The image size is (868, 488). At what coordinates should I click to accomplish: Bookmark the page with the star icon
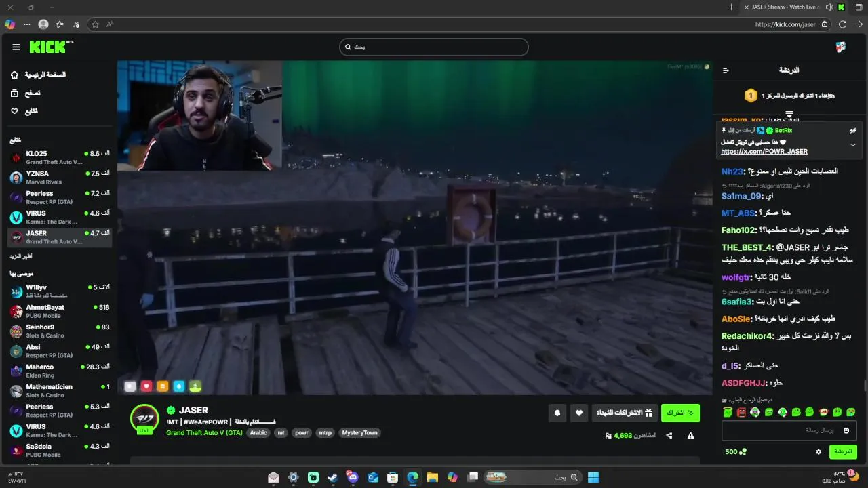coord(96,24)
